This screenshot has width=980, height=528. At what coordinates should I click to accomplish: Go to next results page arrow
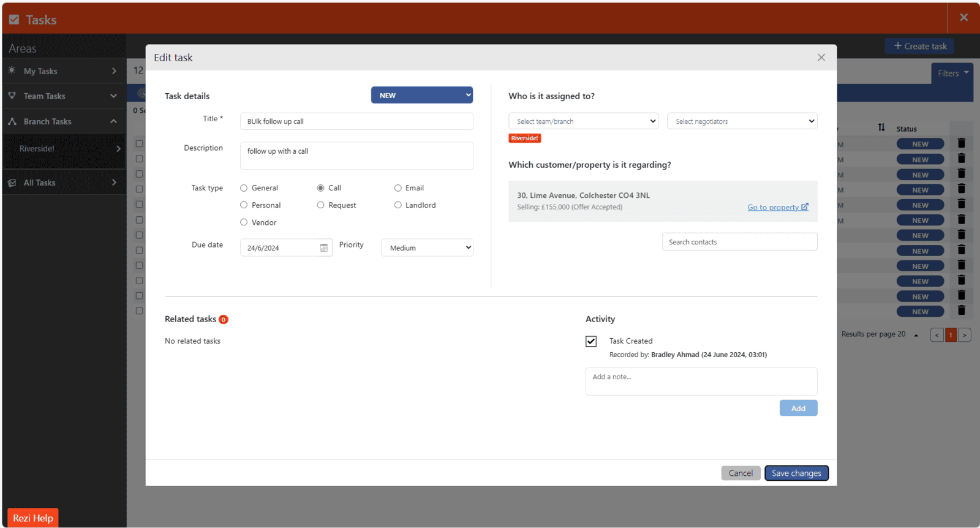[x=965, y=335]
